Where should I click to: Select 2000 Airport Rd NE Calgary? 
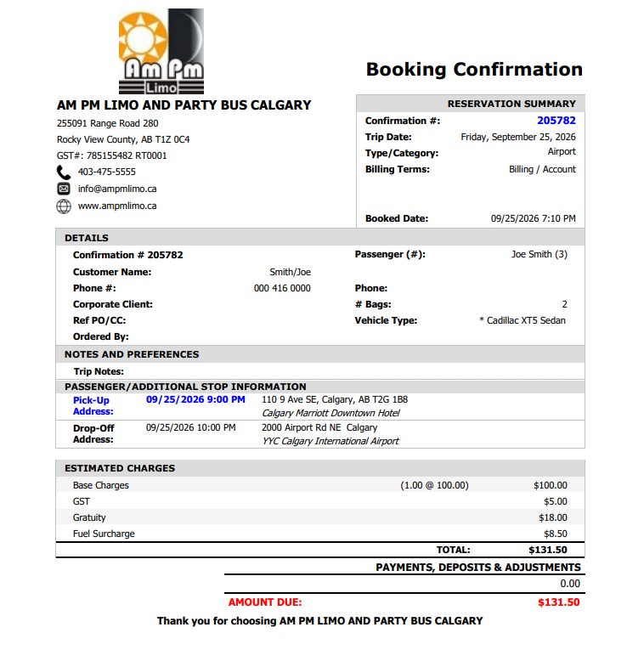319,427
